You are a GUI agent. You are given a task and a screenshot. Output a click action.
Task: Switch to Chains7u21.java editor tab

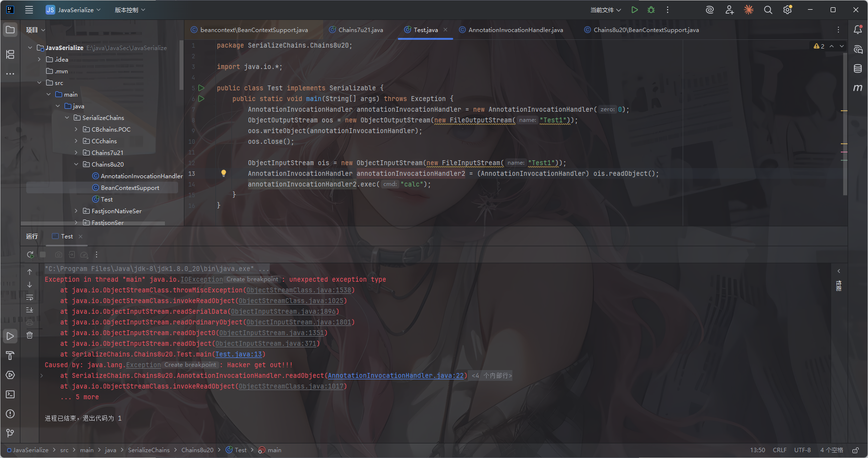pos(360,30)
